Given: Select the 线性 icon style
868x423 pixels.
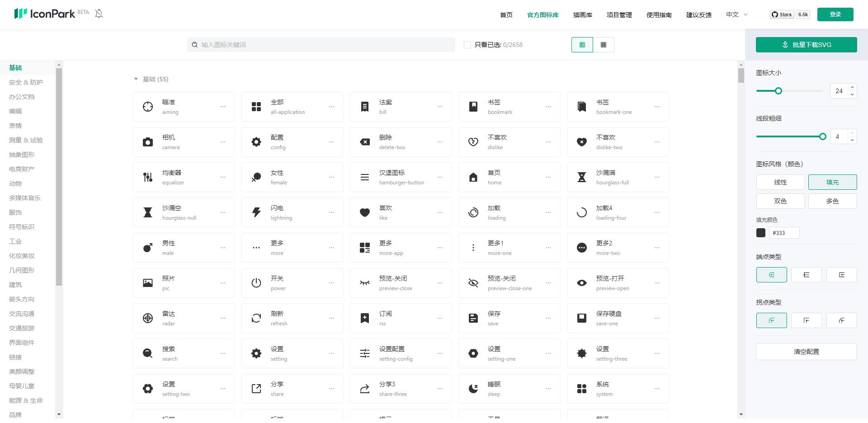Looking at the screenshot, I should [780, 182].
